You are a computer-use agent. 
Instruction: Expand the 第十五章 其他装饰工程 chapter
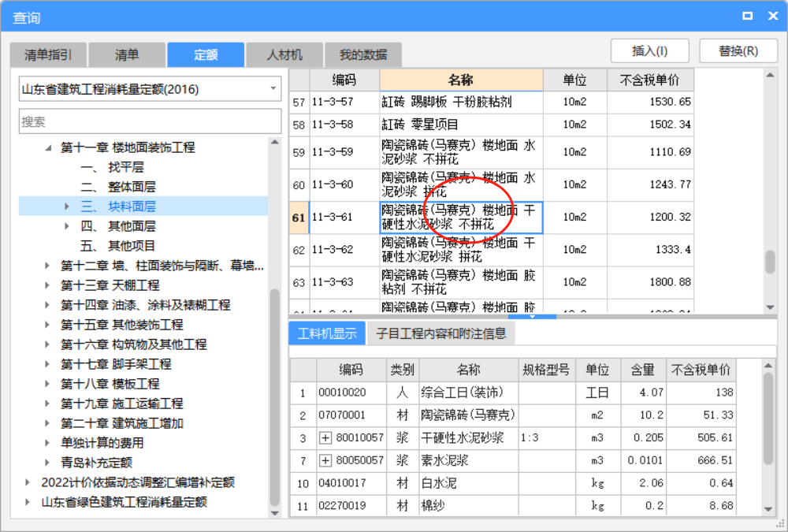[x=46, y=325]
